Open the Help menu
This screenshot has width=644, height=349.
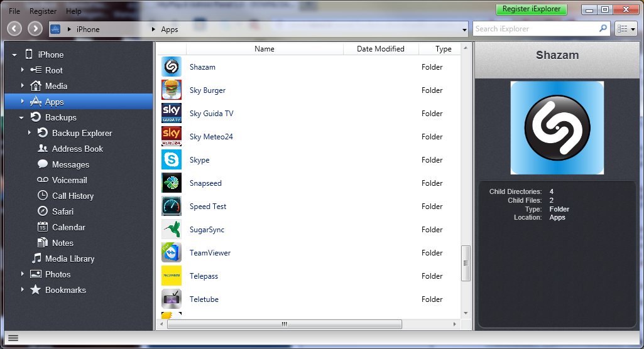(74, 11)
